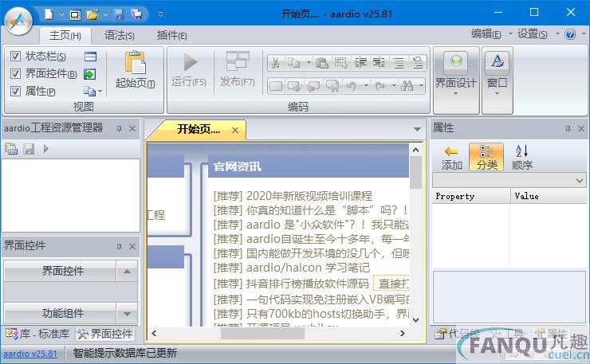Clear bookmarks with crossed bubble icon
The height and width of the screenshot is (364, 590).
(x=332, y=86)
